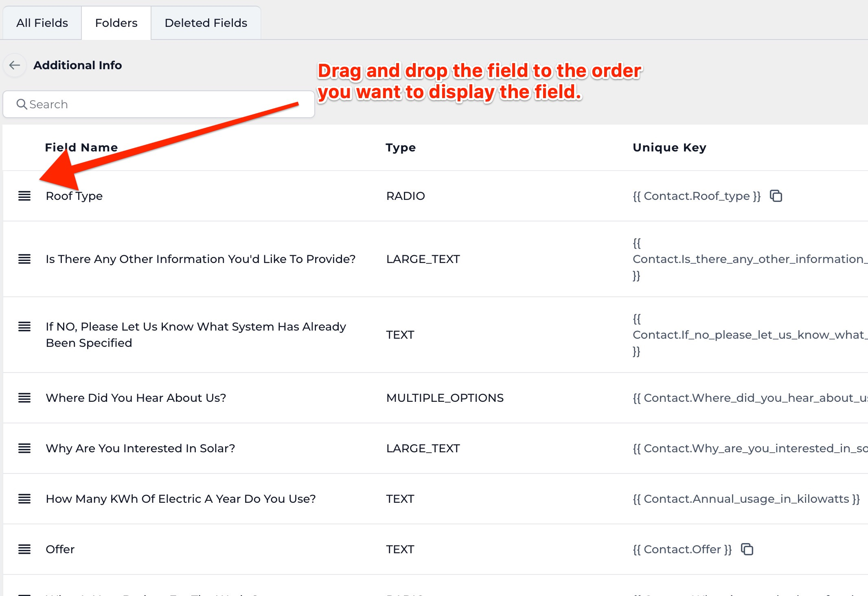The image size is (868, 596).
Task: Click the Unique Key column header
Action: pyautogui.click(x=669, y=147)
